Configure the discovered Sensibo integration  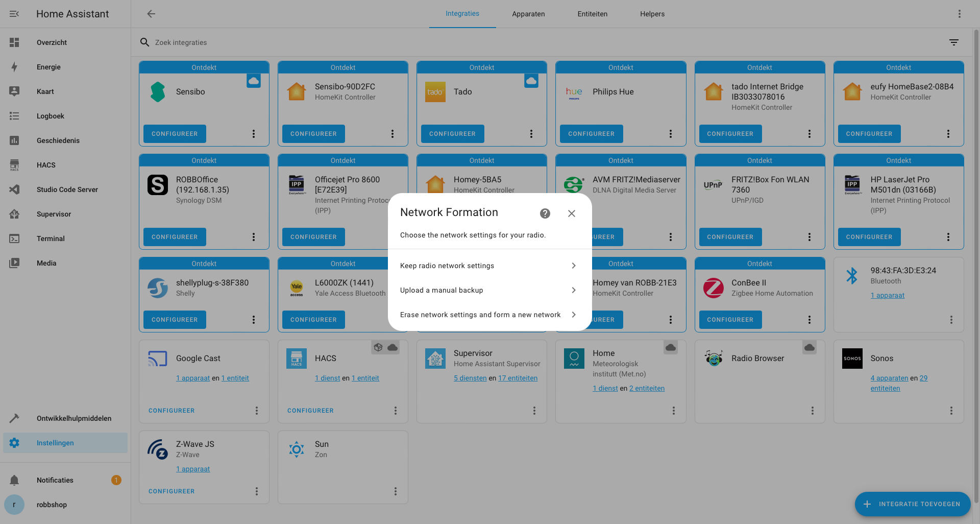(x=175, y=134)
